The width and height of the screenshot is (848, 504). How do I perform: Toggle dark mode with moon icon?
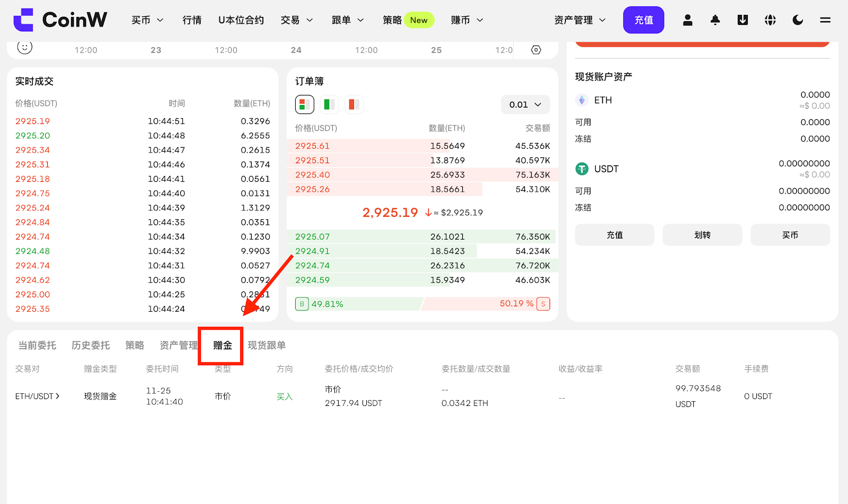798,20
